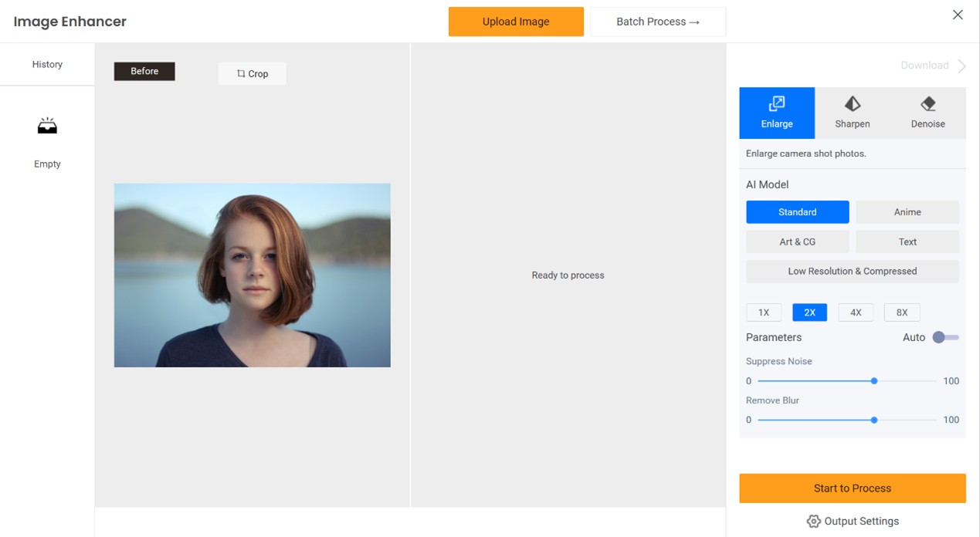The width and height of the screenshot is (980, 537).
Task: Click the empty history inbox icon
Action: [47, 126]
